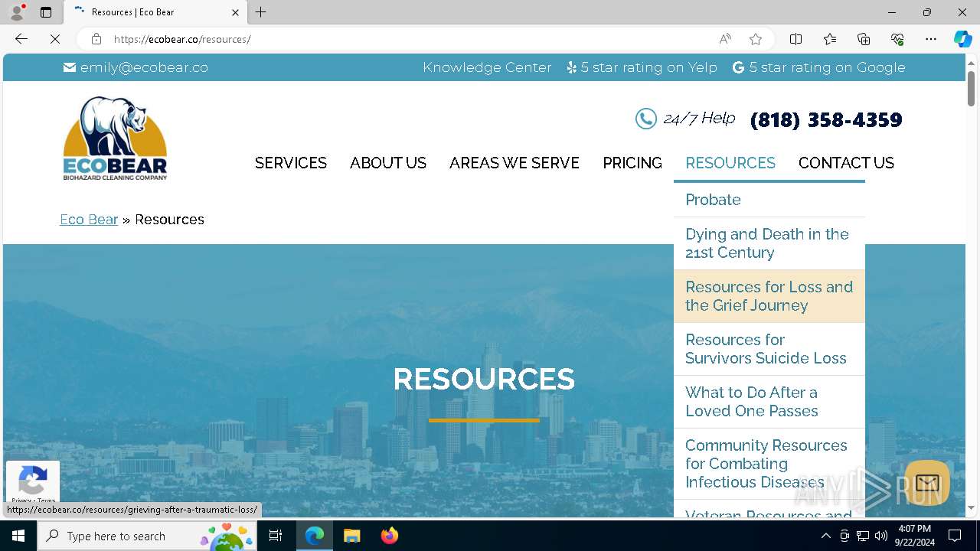The image size is (980, 551).
Task: Click the emily@ecobear.co email link
Action: [x=144, y=67]
